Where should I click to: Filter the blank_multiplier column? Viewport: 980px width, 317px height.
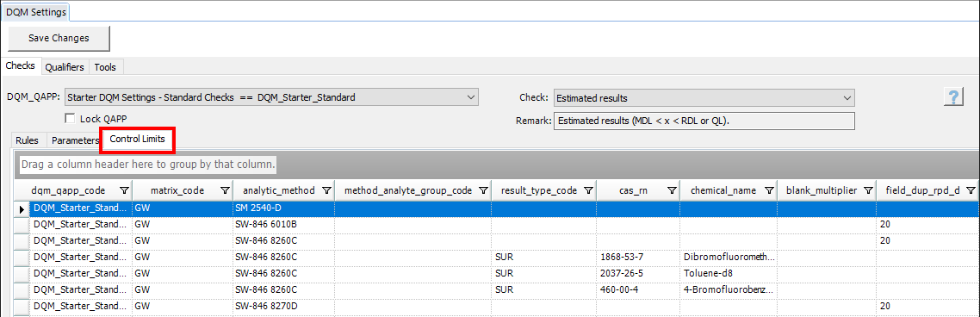(x=868, y=190)
